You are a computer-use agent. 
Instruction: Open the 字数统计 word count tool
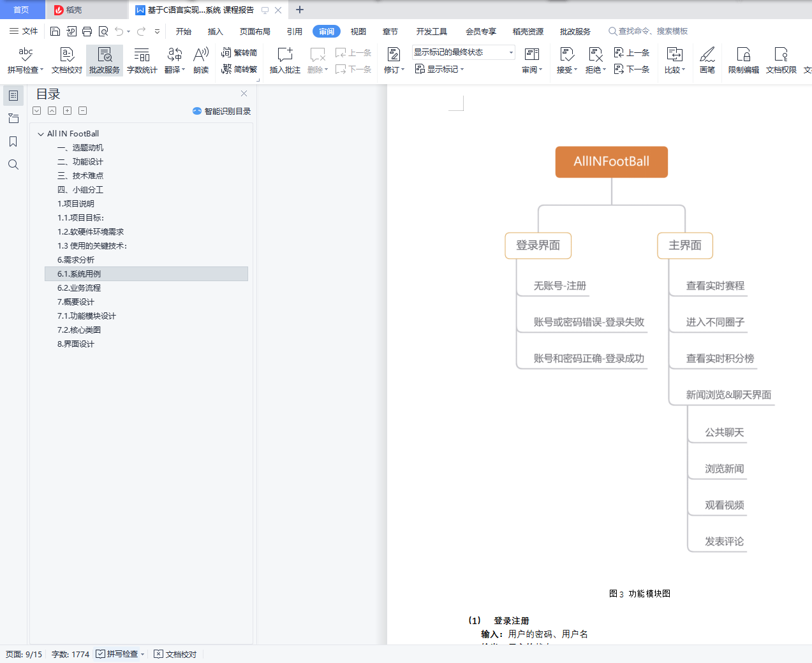(x=142, y=60)
